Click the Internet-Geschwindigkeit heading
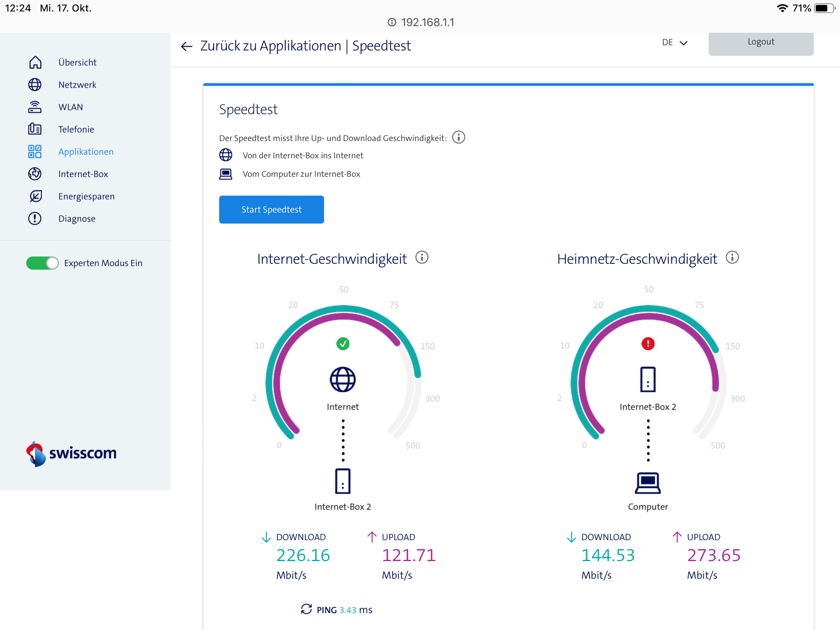 [332, 259]
